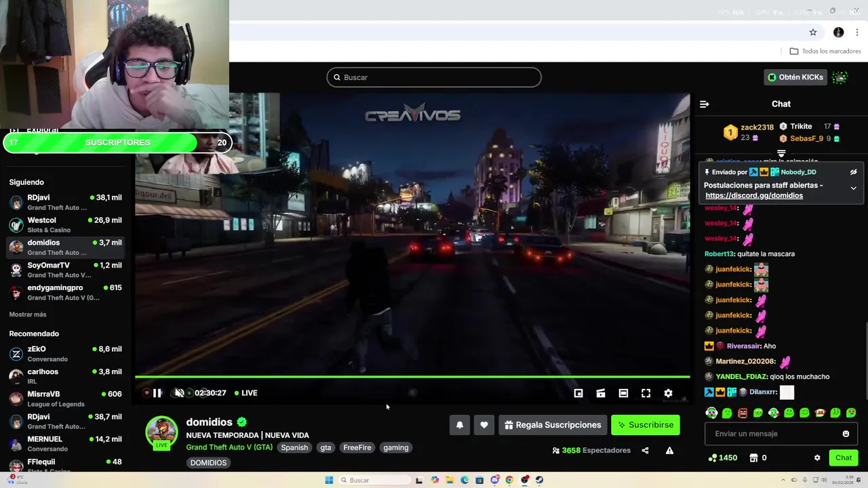Image resolution: width=868 pixels, height=488 pixels.
Task: Select the FreeFire tag
Action: tap(357, 447)
